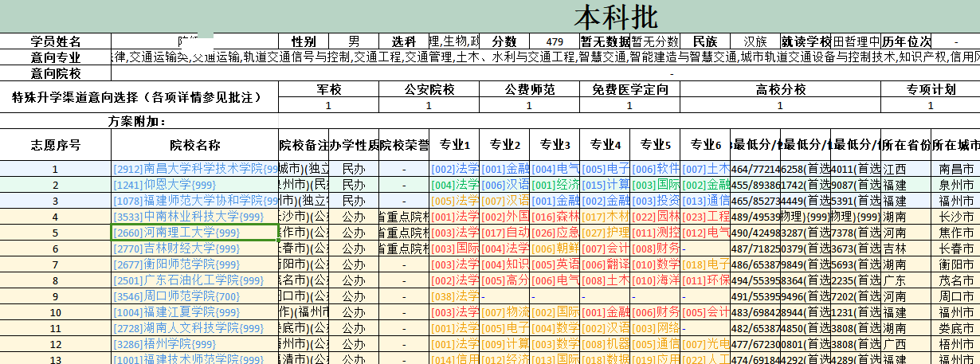980x364 pixels.
Task: Select the 汉族 value cell
Action: click(755, 41)
